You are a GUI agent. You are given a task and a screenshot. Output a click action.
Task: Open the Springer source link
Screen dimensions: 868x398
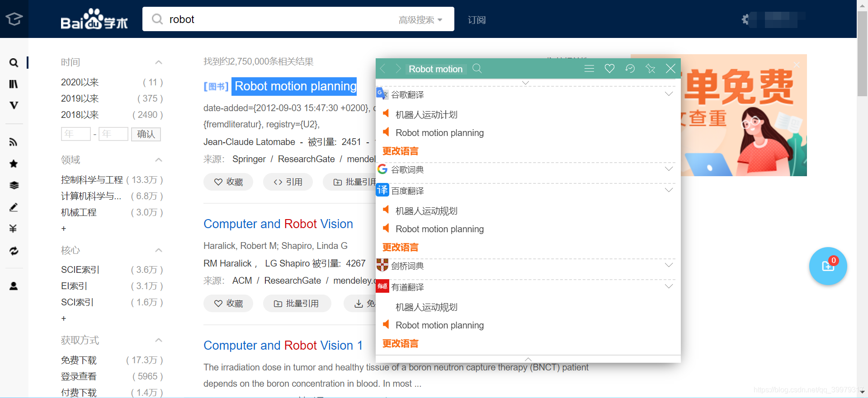coord(249,159)
